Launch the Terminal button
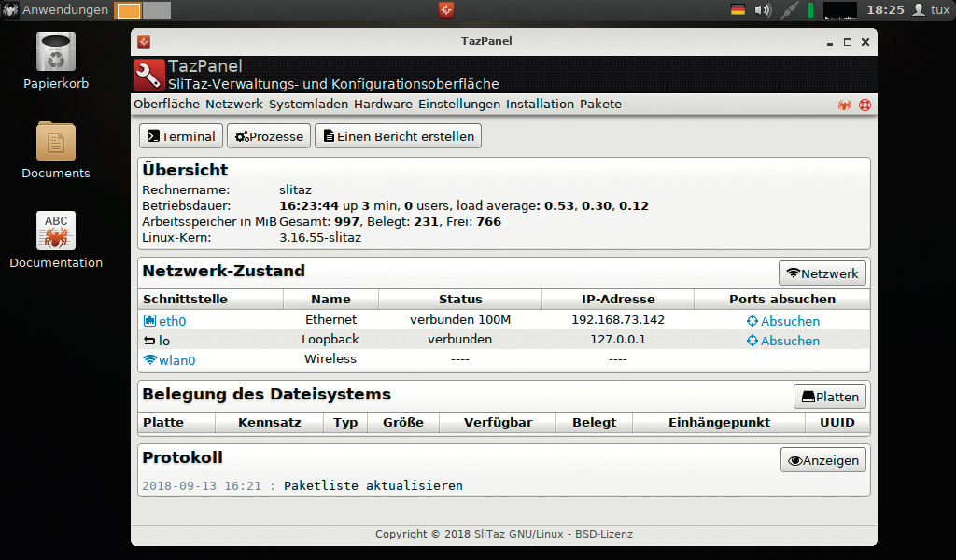 [181, 136]
